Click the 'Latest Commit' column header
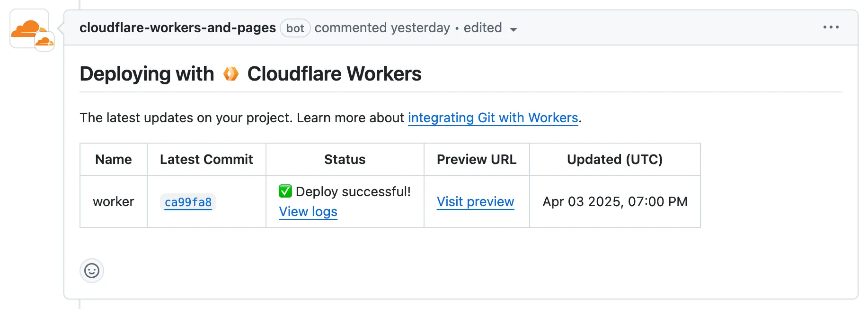 tap(206, 160)
